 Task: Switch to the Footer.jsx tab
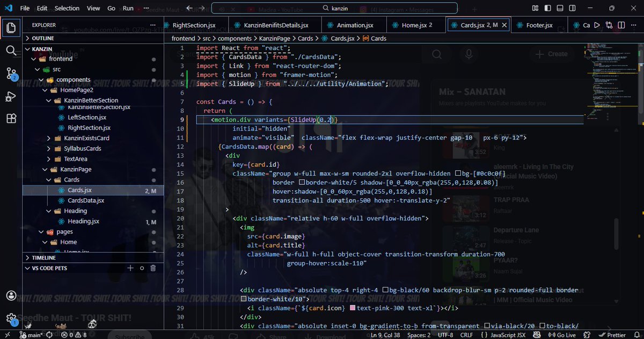point(539,25)
